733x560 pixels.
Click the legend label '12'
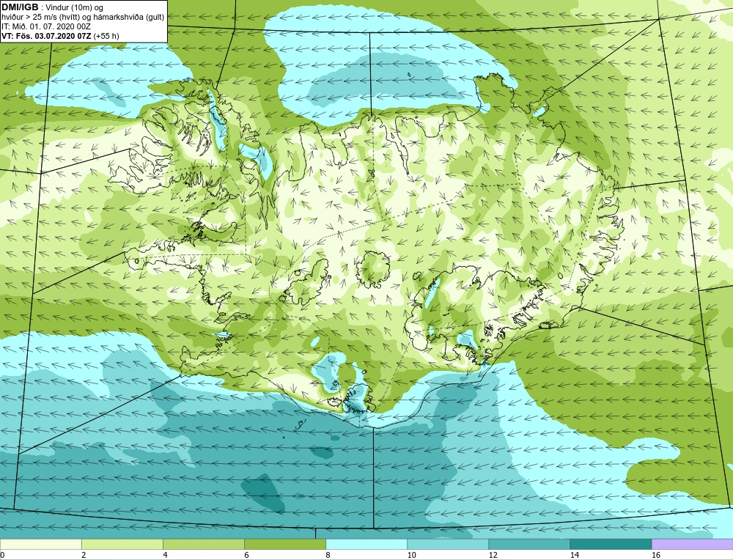click(493, 555)
